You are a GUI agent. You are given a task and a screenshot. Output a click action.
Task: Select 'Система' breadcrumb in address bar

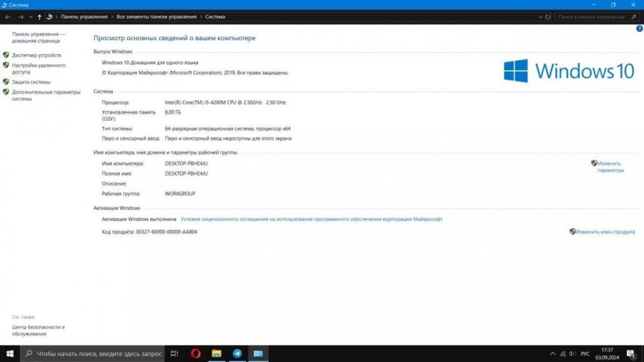click(x=215, y=17)
